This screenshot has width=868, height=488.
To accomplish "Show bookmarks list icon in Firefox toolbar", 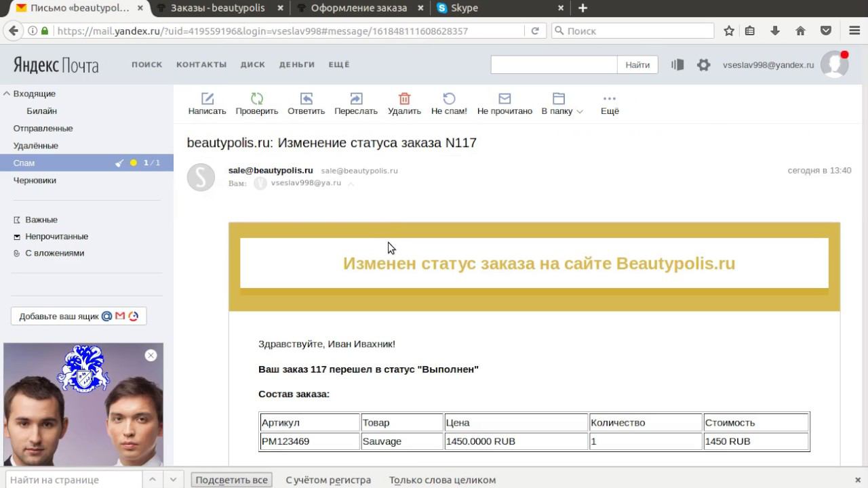I will click(x=750, y=31).
